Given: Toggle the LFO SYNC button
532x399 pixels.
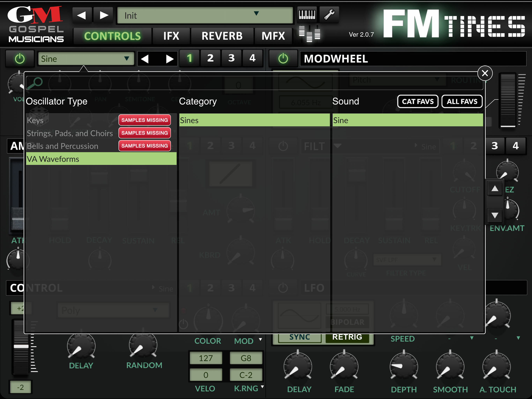Looking at the screenshot, I should click(x=300, y=337).
